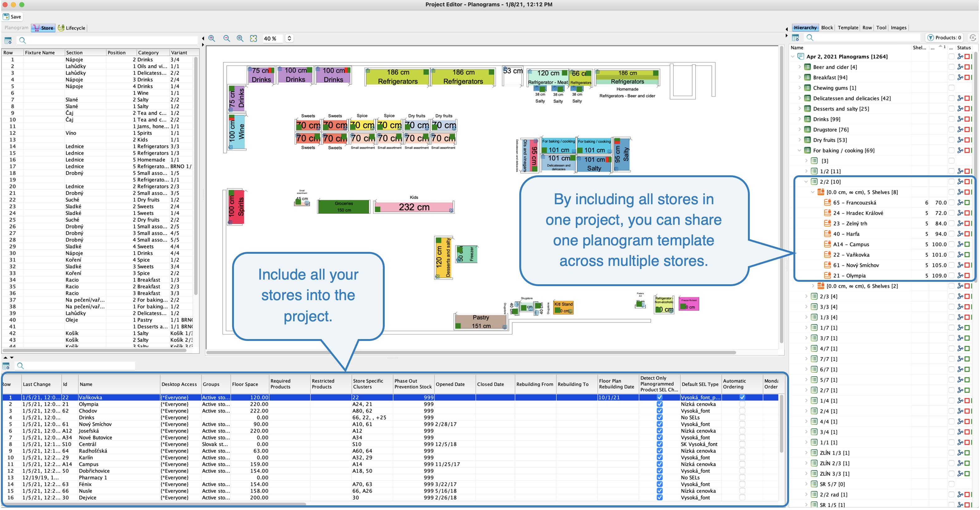This screenshot has width=980, height=510.
Task: Select the 100 cm Spirits fixture
Action: (236, 206)
